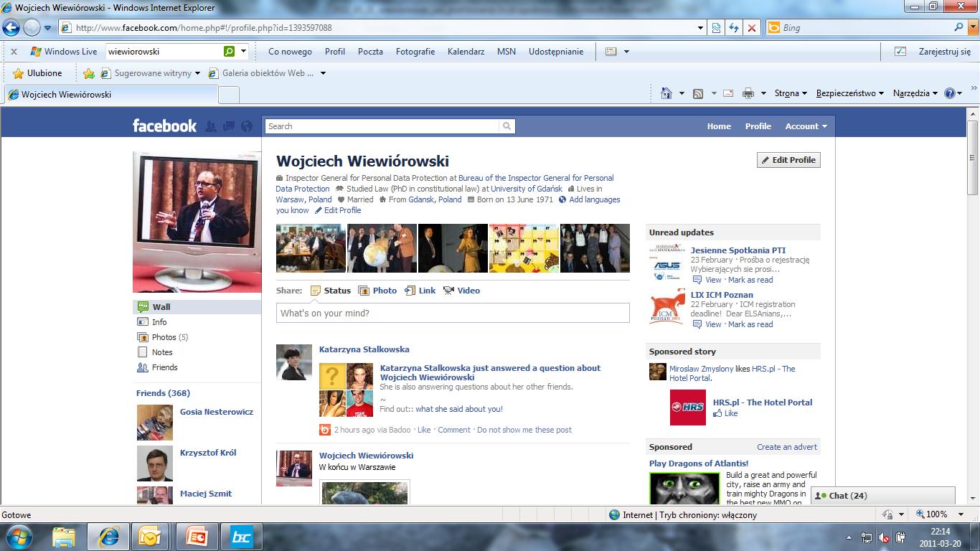Show hidden system tray icons arrow

click(849, 537)
